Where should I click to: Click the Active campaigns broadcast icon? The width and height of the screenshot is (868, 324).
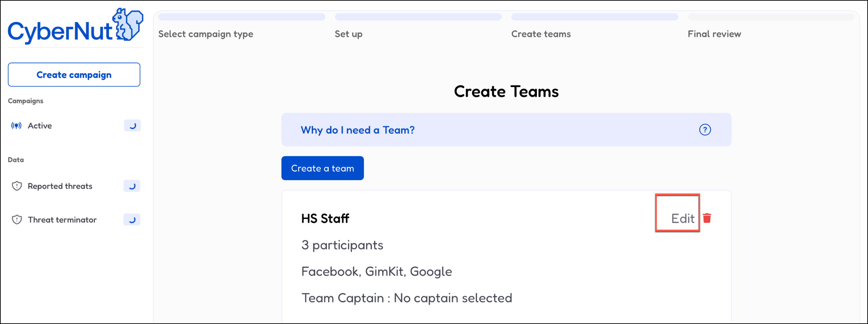coord(16,126)
